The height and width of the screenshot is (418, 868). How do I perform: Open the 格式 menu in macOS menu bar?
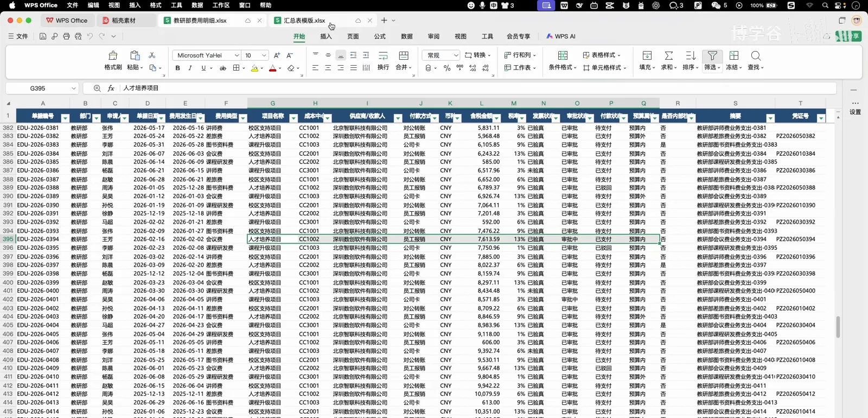pyautogui.click(x=156, y=5)
